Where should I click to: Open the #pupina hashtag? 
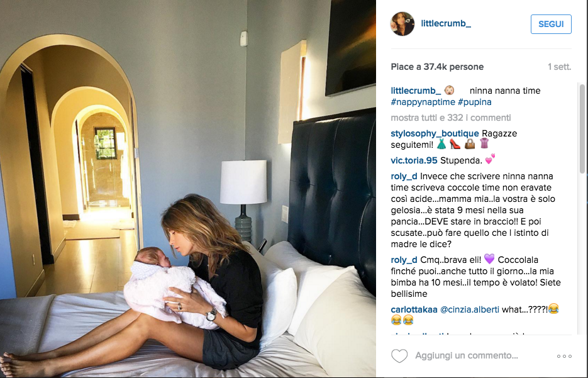(x=474, y=102)
